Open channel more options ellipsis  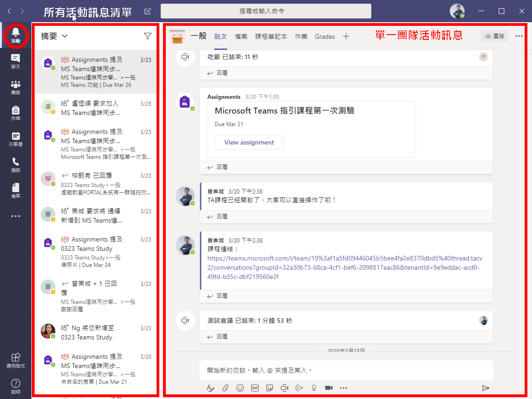pos(519,36)
